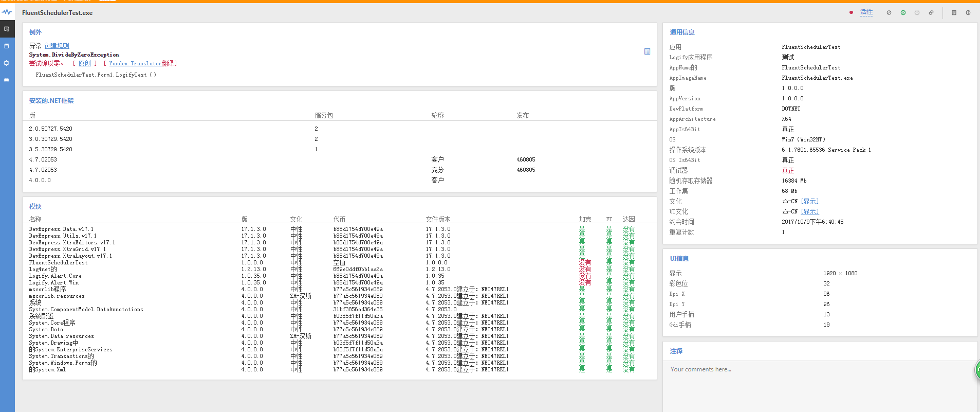
Task: Expand the 文化 zh-CN 显示 link
Action: click(x=810, y=201)
